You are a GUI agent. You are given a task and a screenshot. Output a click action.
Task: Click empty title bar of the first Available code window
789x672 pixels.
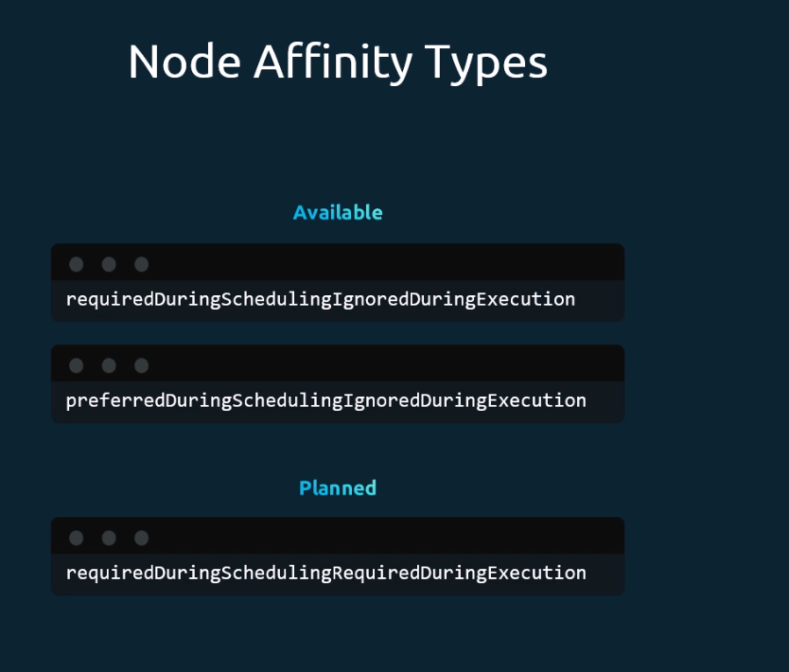(x=378, y=263)
